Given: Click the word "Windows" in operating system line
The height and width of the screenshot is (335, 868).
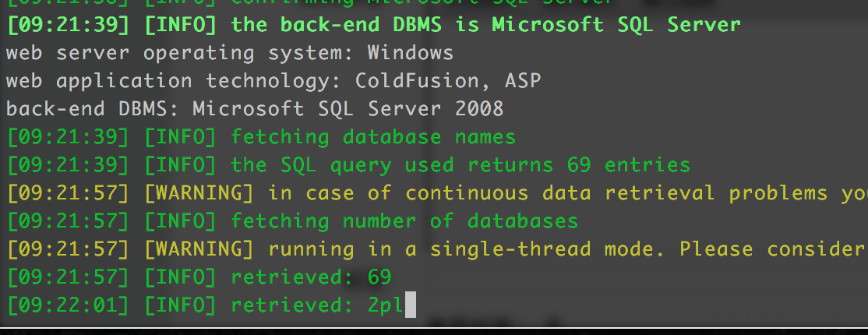Looking at the screenshot, I should pyautogui.click(x=411, y=53).
